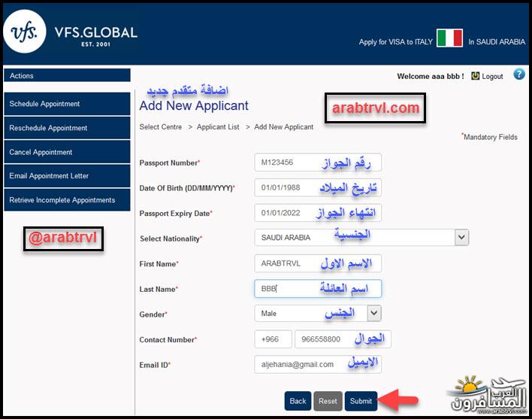Go back using the Back button

point(298,401)
